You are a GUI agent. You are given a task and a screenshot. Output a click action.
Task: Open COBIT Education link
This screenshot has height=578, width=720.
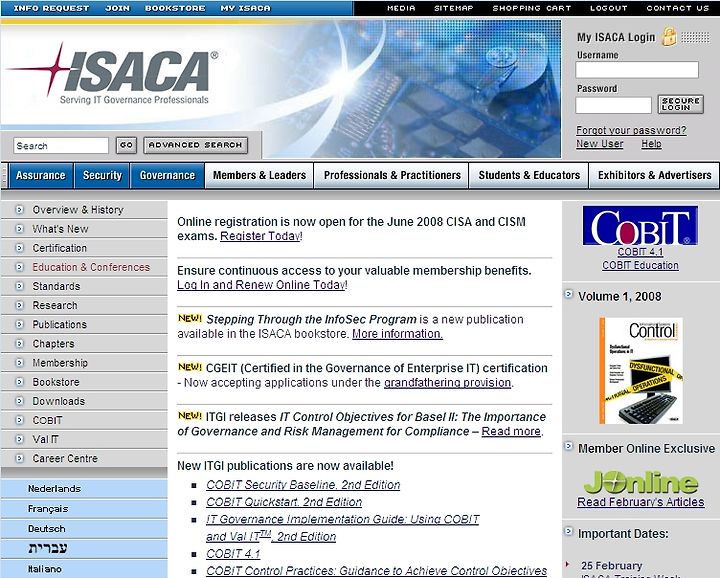tap(640, 265)
